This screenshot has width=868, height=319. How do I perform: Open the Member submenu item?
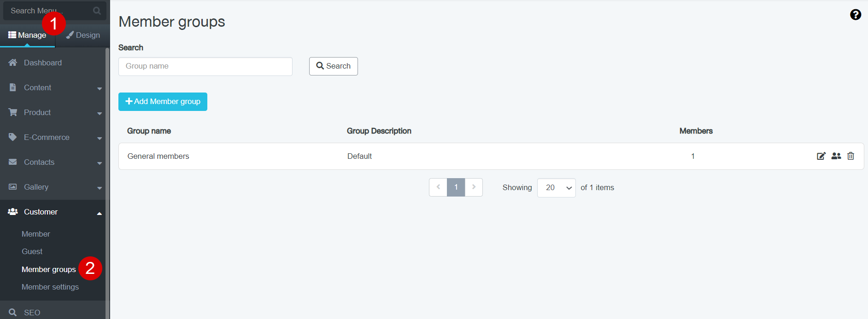pos(36,234)
